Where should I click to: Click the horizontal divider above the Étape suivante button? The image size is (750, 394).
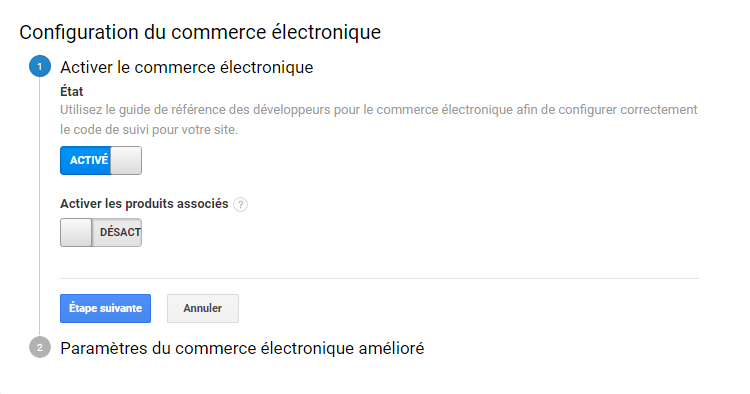point(379,278)
